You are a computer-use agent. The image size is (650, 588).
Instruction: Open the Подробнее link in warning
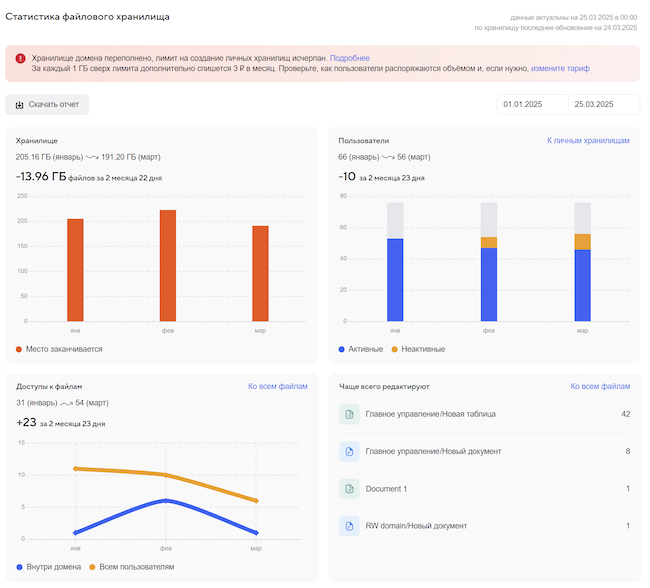[349, 59]
